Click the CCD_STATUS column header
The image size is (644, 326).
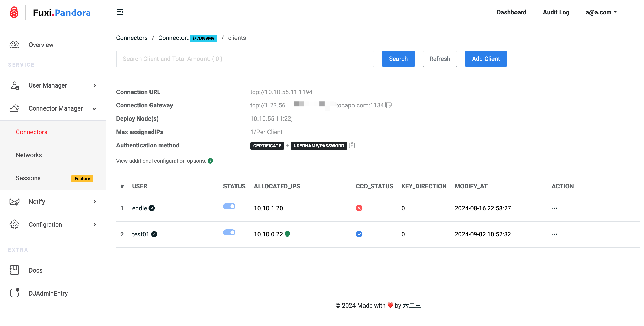(x=374, y=186)
